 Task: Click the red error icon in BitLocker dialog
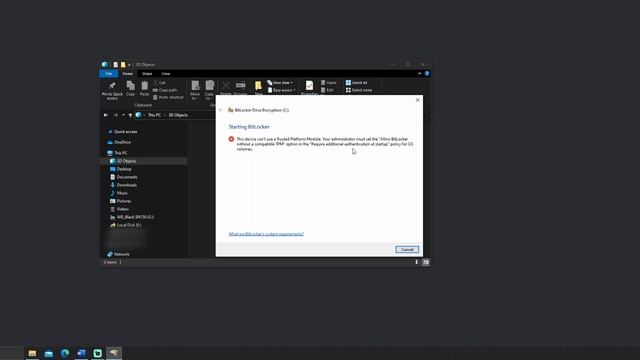point(231,139)
